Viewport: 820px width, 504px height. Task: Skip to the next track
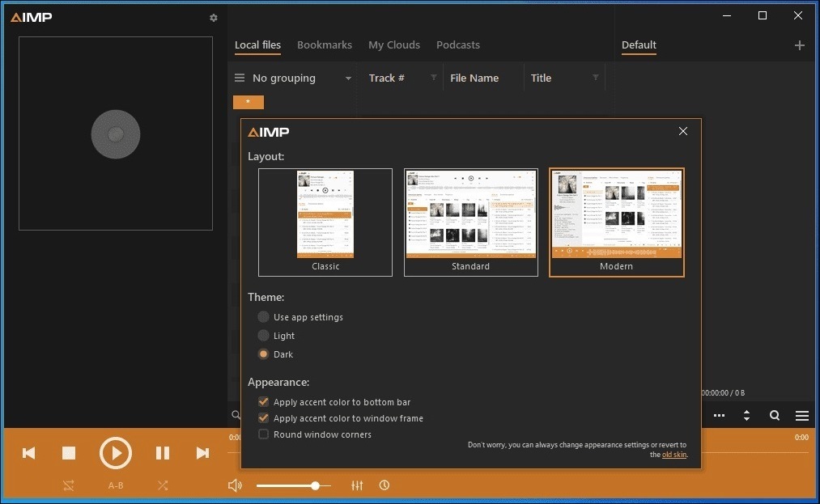(202, 453)
